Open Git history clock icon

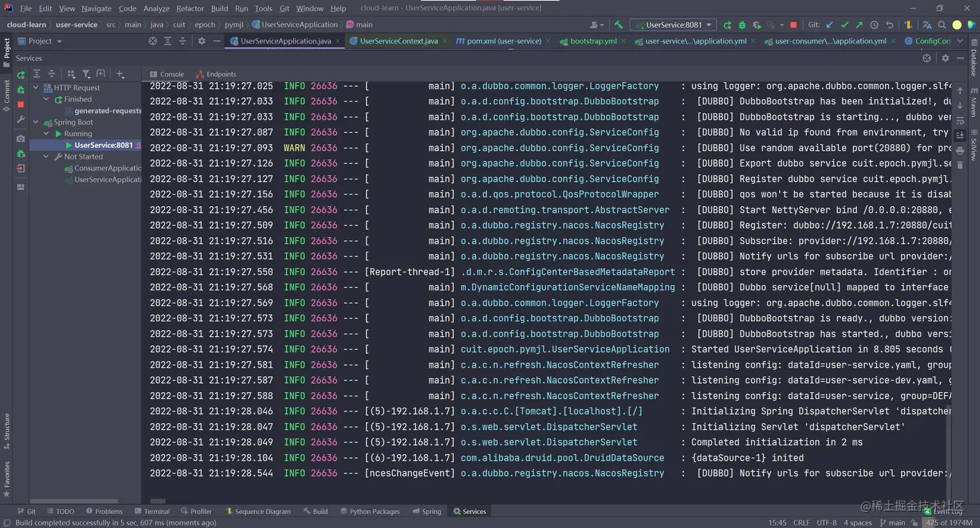[874, 25]
